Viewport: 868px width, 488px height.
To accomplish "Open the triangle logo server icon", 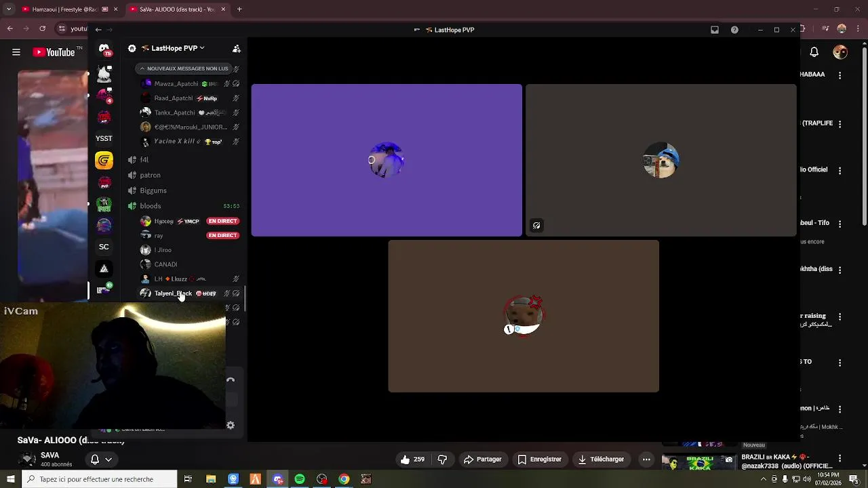I will point(104,268).
